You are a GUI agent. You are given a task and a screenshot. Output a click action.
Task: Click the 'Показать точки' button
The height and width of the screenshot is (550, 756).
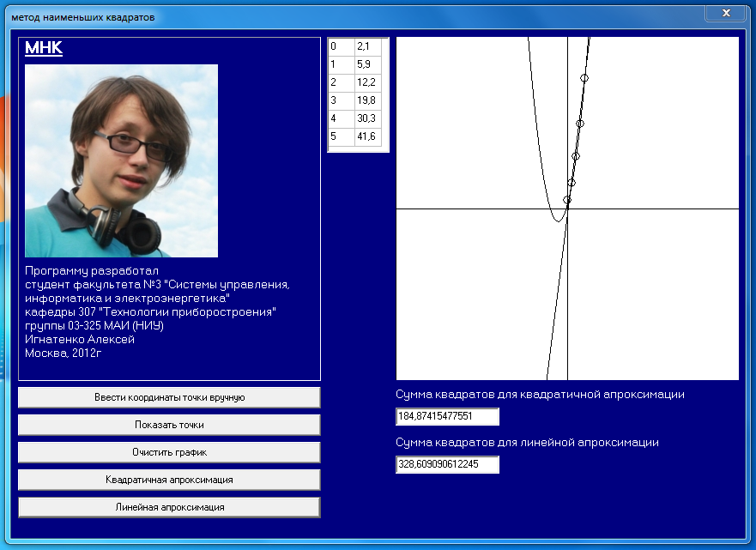[x=169, y=425]
